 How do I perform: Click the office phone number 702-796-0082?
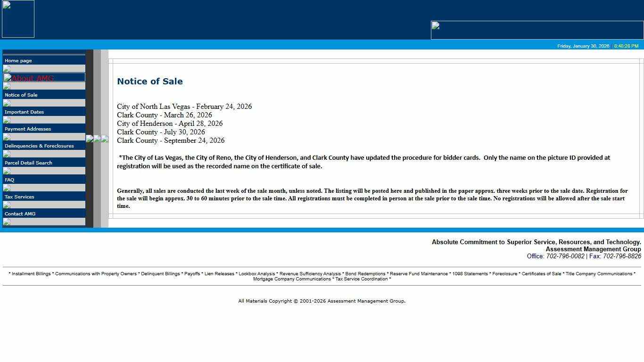(565, 256)
